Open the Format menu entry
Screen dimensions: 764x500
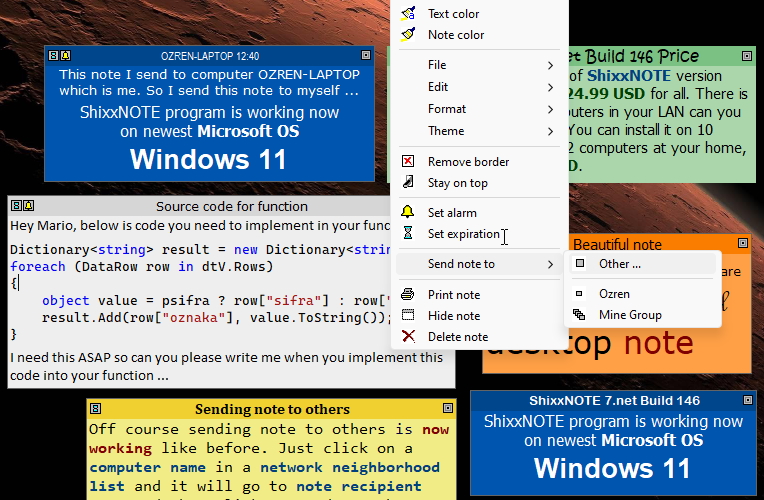tap(479, 109)
